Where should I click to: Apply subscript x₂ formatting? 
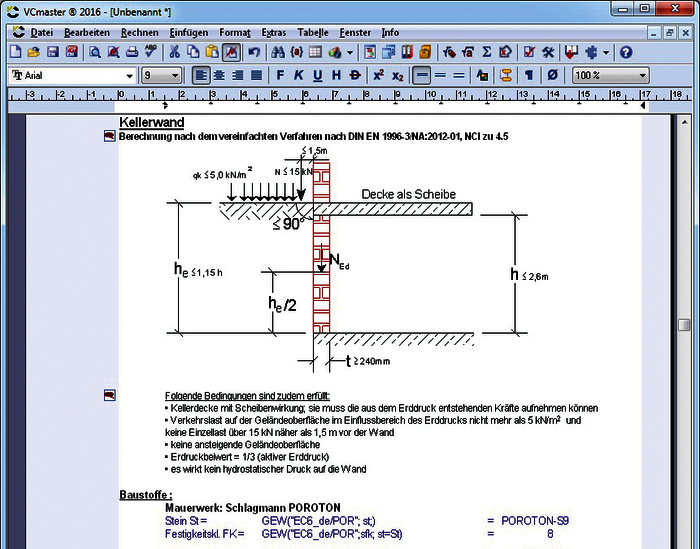pos(397,75)
